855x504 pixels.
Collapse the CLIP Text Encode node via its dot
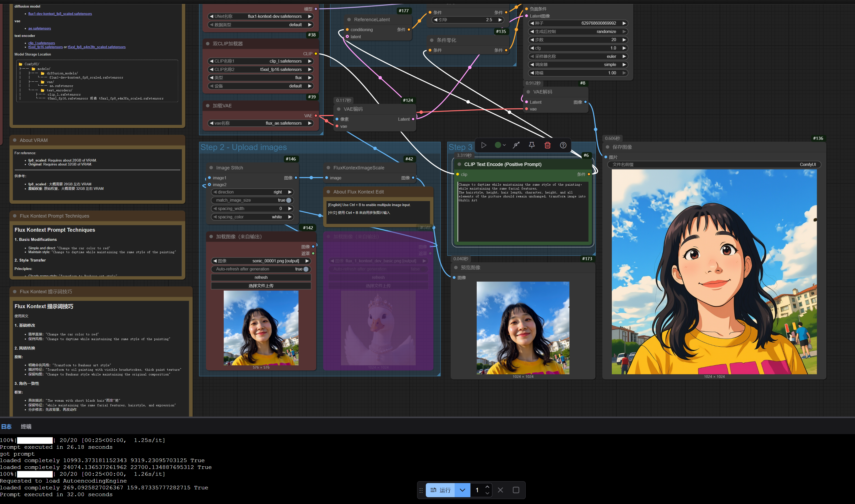(459, 164)
